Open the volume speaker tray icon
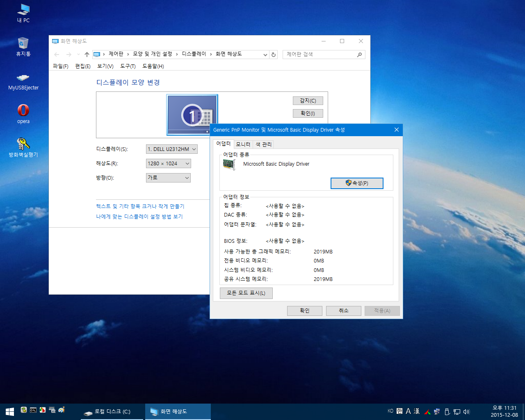Viewport: 525px width, 420px height. pos(466,412)
